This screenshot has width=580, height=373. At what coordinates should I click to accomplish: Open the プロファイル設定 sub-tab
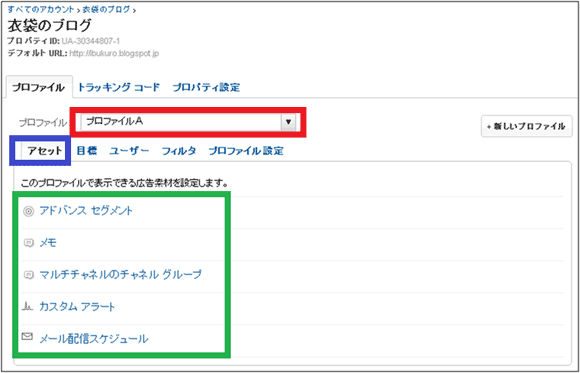click(x=246, y=151)
